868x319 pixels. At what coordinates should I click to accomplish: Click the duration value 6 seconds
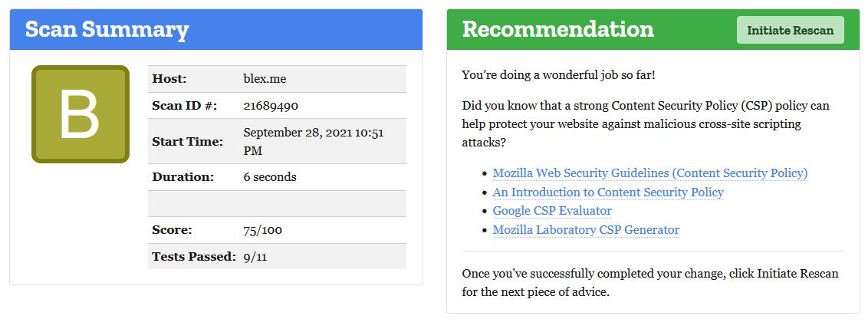tap(269, 177)
